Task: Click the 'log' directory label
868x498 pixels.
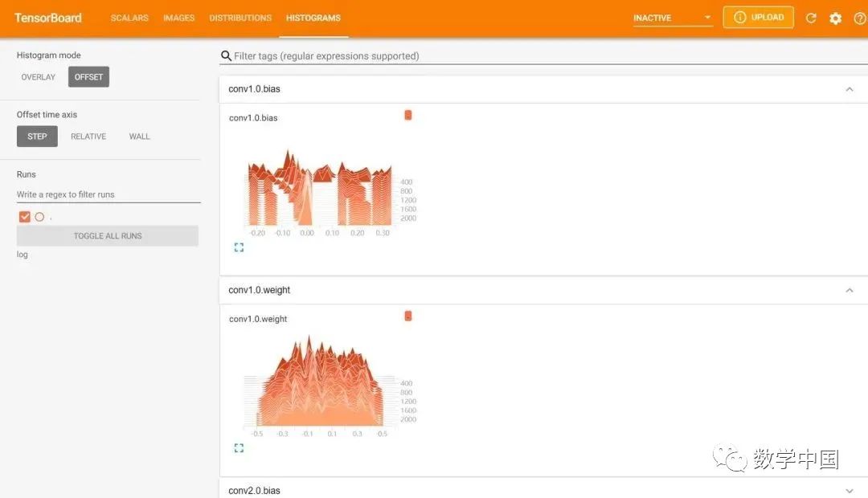Action: tap(23, 255)
